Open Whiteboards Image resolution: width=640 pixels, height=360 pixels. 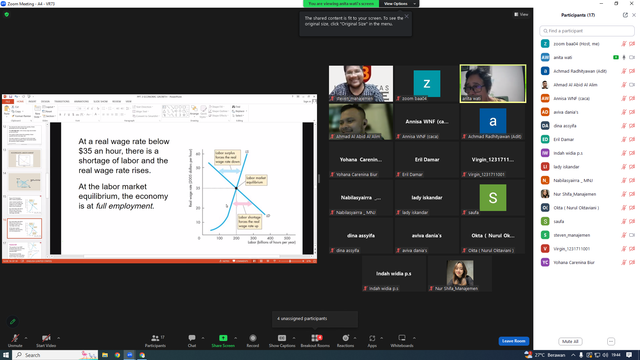402,340
